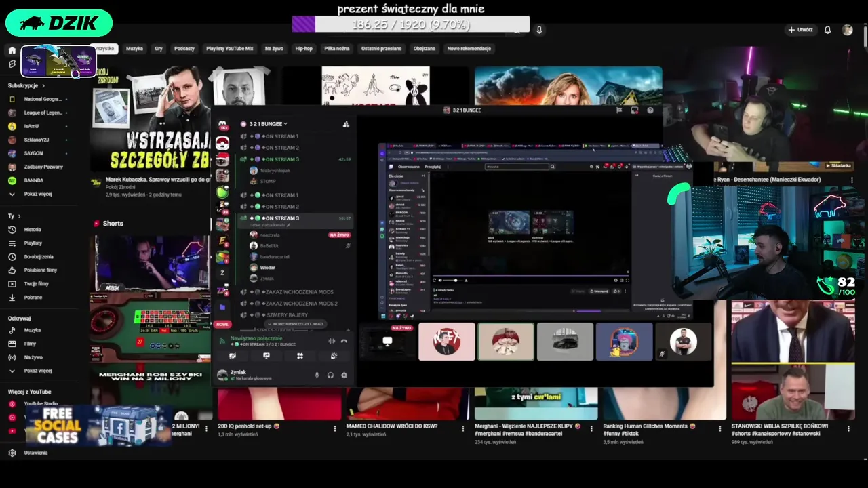
Task: Click the voice search microphone icon
Action: 539,30
